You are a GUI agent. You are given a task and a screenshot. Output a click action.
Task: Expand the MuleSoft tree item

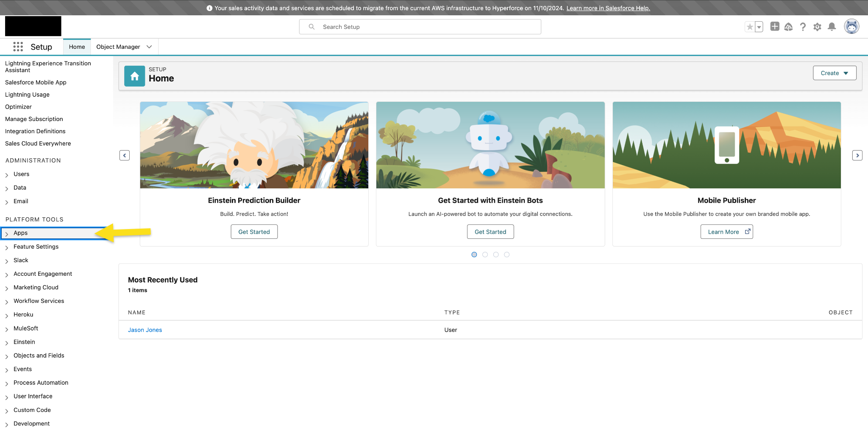click(x=7, y=329)
